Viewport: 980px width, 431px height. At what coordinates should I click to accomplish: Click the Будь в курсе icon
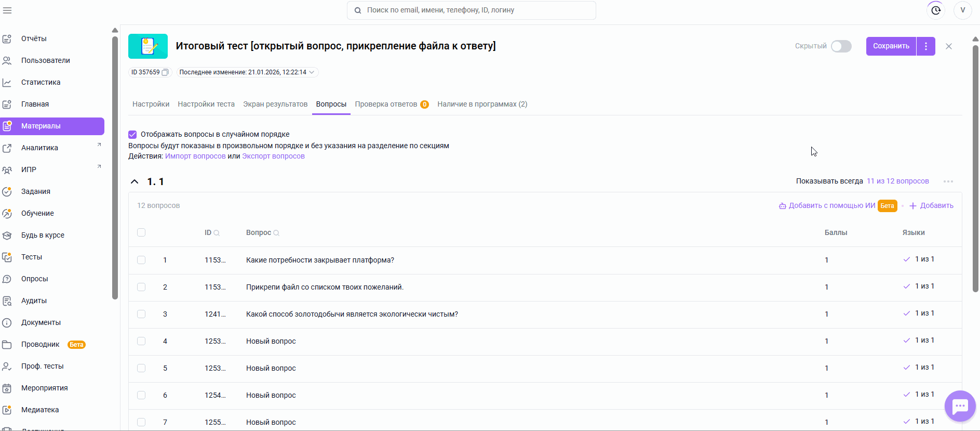point(7,236)
